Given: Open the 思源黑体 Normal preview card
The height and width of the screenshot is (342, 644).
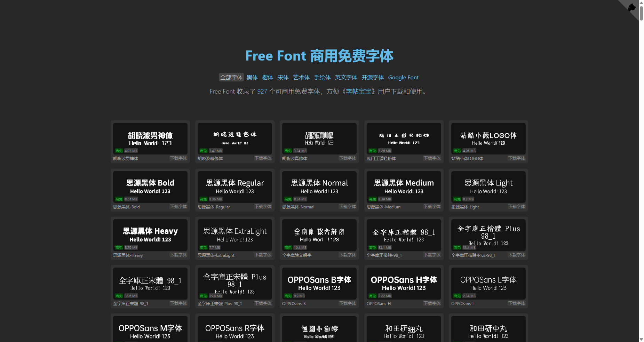Looking at the screenshot, I should pyautogui.click(x=319, y=187).
